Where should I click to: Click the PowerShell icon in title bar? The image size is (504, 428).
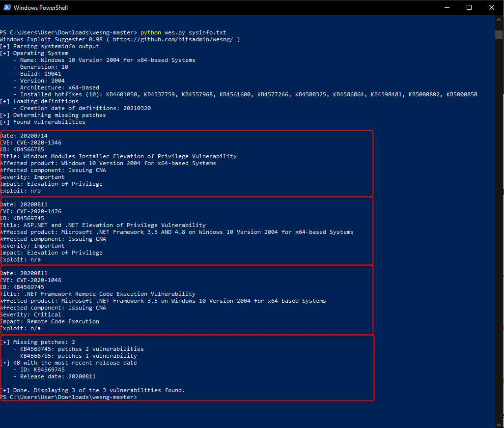point(7,7)
